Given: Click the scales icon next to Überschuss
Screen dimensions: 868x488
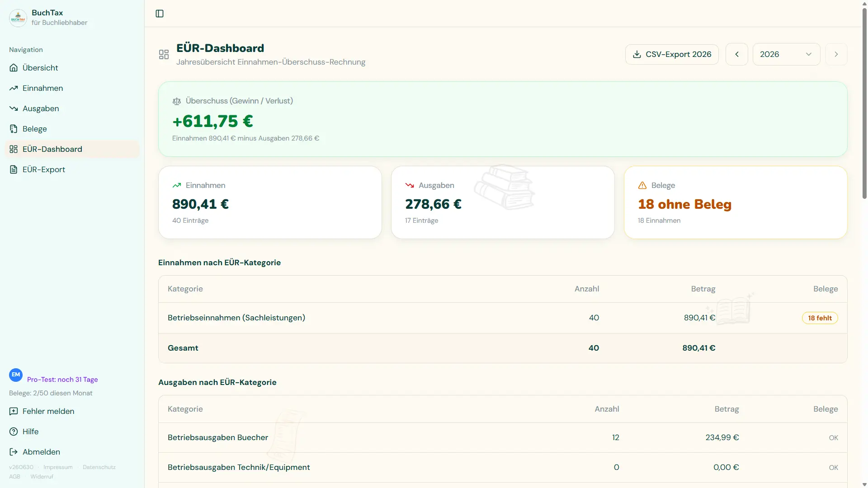Looking at the screenshot, I should click(x=177, y=101).
